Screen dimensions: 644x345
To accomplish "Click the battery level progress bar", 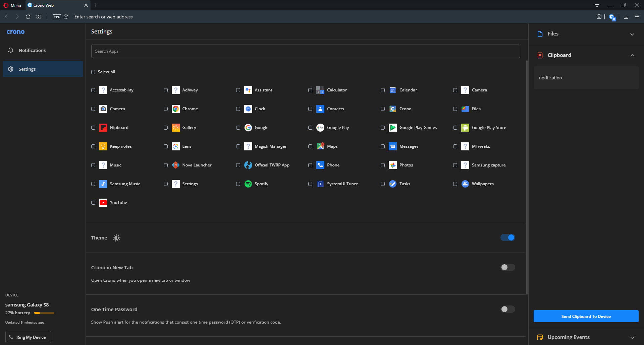I will (44, 313).
